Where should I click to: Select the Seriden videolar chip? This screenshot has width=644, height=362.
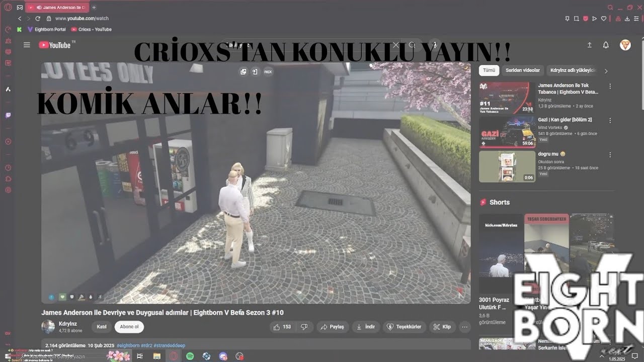[523, 70]
